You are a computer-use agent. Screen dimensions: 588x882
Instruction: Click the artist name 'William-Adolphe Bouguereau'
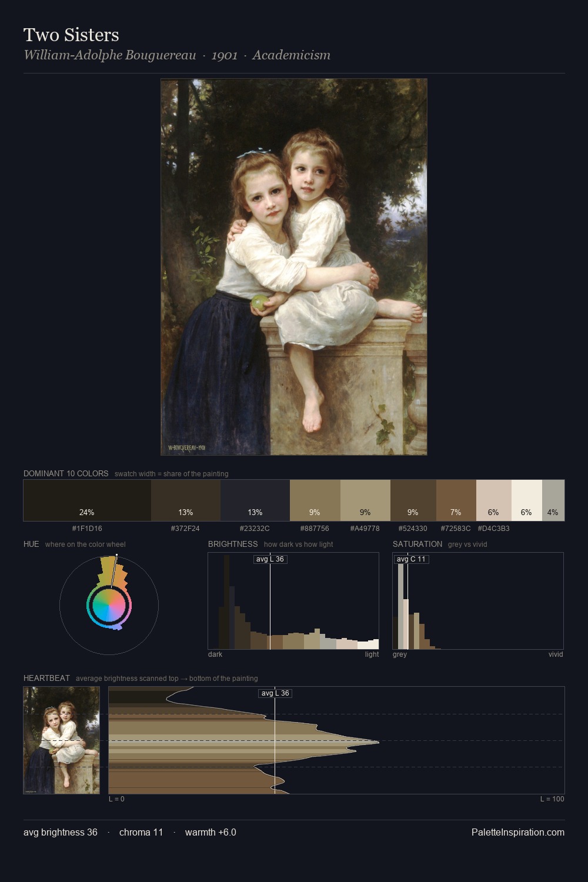pos(110,55)
